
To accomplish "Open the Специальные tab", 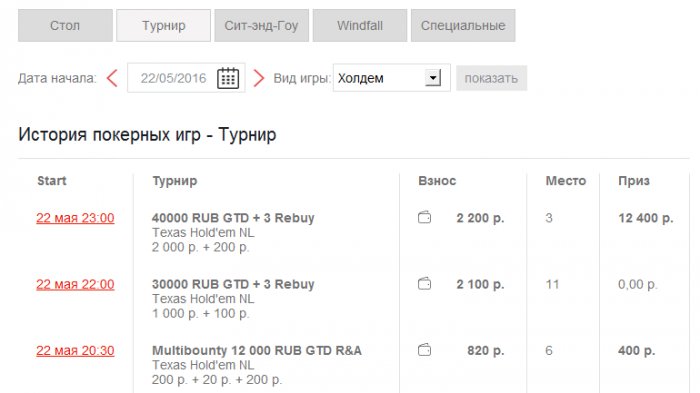I will pos(463,25).
